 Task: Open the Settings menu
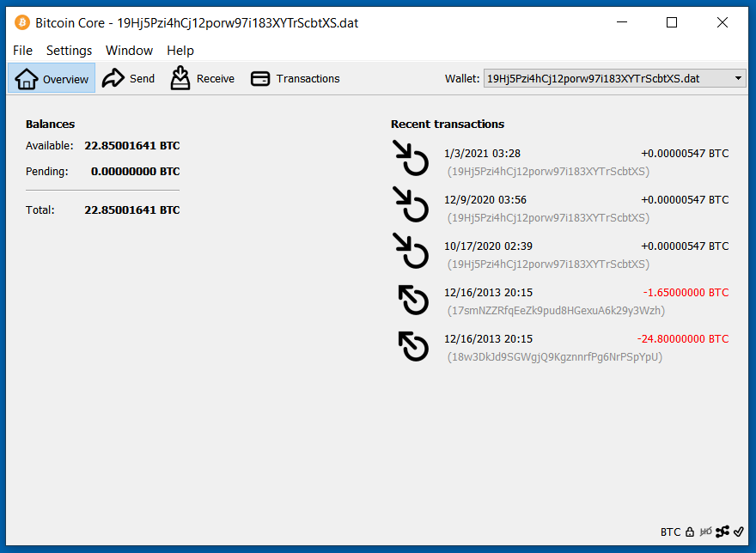[69, 51]
